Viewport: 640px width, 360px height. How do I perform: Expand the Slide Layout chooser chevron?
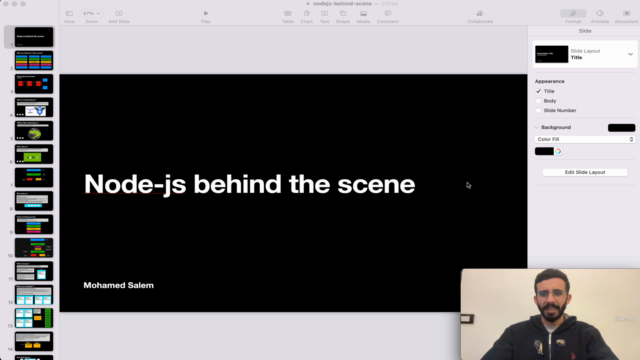pos(630,54)
